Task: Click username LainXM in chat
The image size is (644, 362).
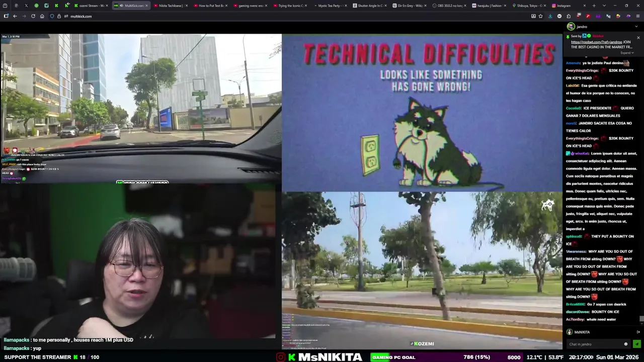Action: tap(572, 85)
